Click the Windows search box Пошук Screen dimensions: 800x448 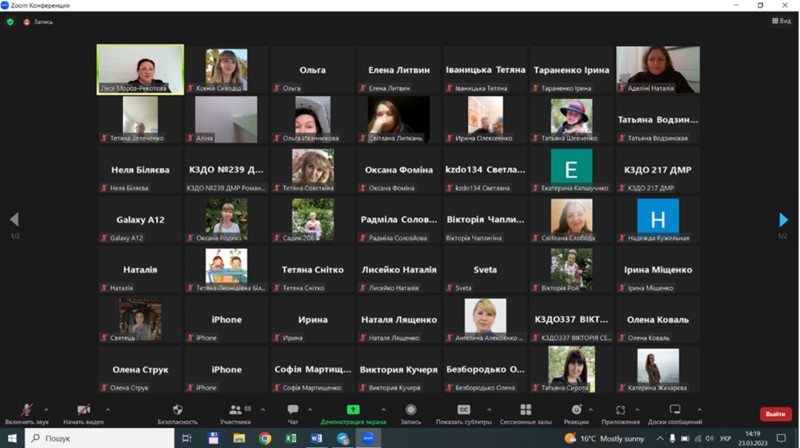(x=99, y=438)
